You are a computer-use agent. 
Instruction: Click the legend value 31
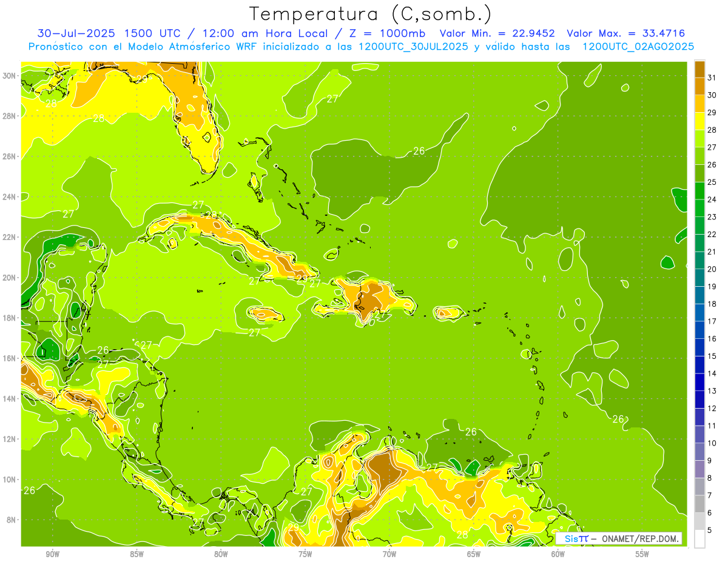pyautogui.click(x=712, y=78)
